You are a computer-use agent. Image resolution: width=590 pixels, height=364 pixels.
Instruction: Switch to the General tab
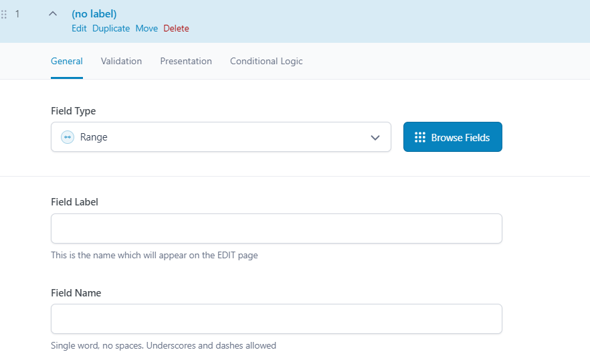tap(67, 61)
